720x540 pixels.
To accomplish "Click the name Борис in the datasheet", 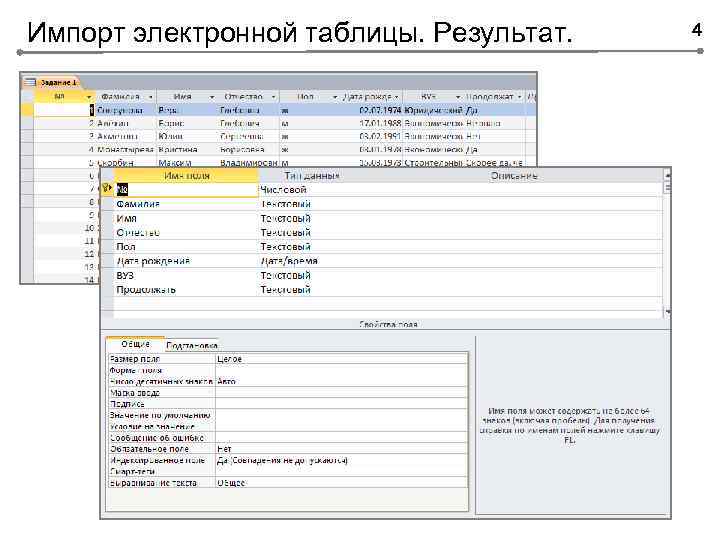I will (171, 124).
